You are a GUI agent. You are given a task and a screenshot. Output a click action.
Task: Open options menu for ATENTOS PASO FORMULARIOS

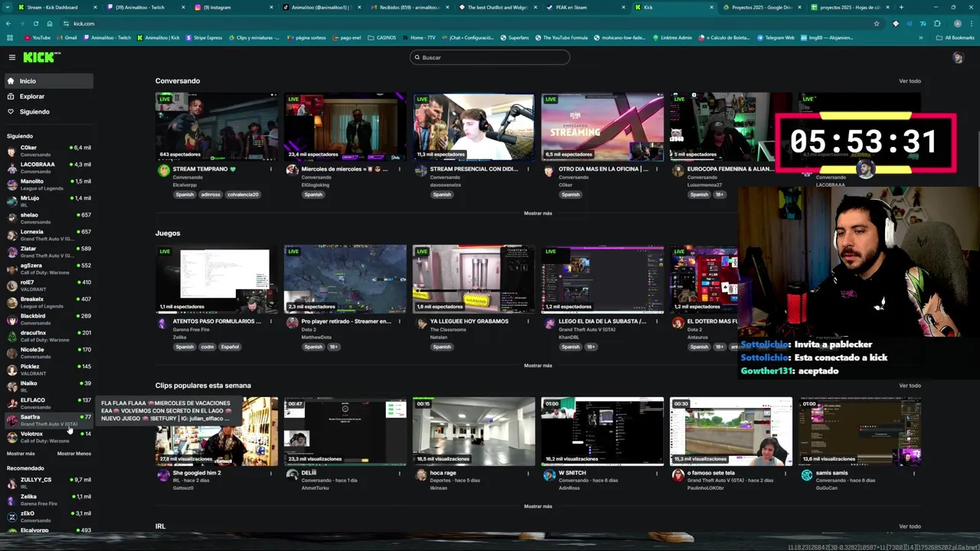click(271, 321)
